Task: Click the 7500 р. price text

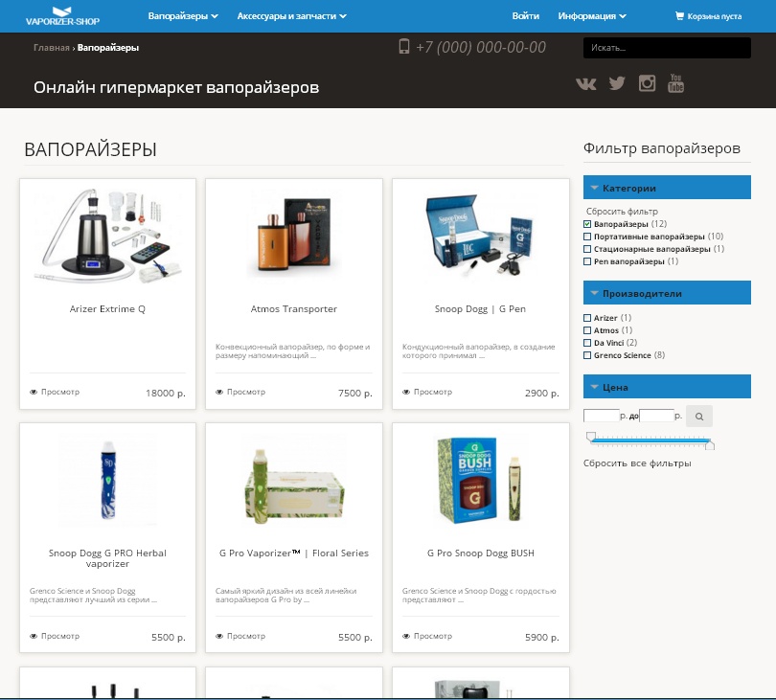Action: (x=354, y=393)
